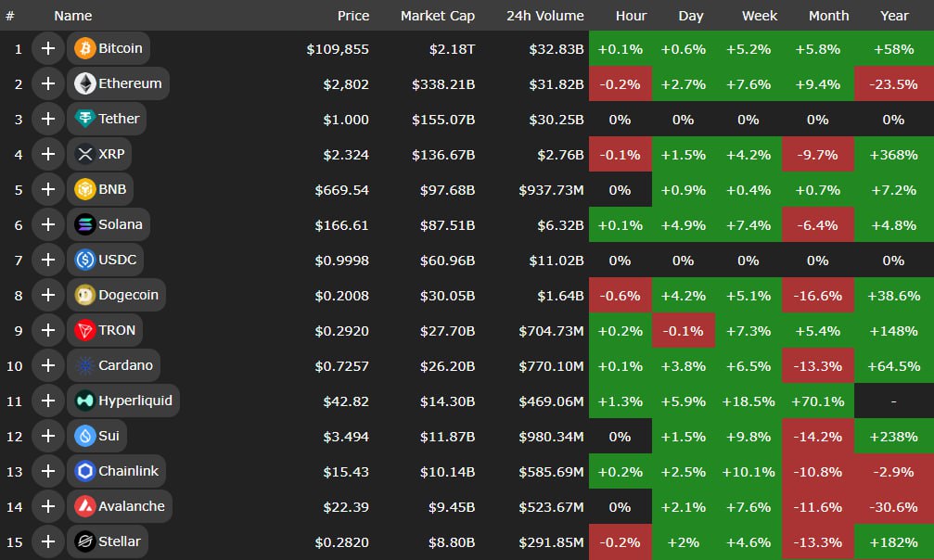Toggle the plus button next to Cardano

pos(48,365)
